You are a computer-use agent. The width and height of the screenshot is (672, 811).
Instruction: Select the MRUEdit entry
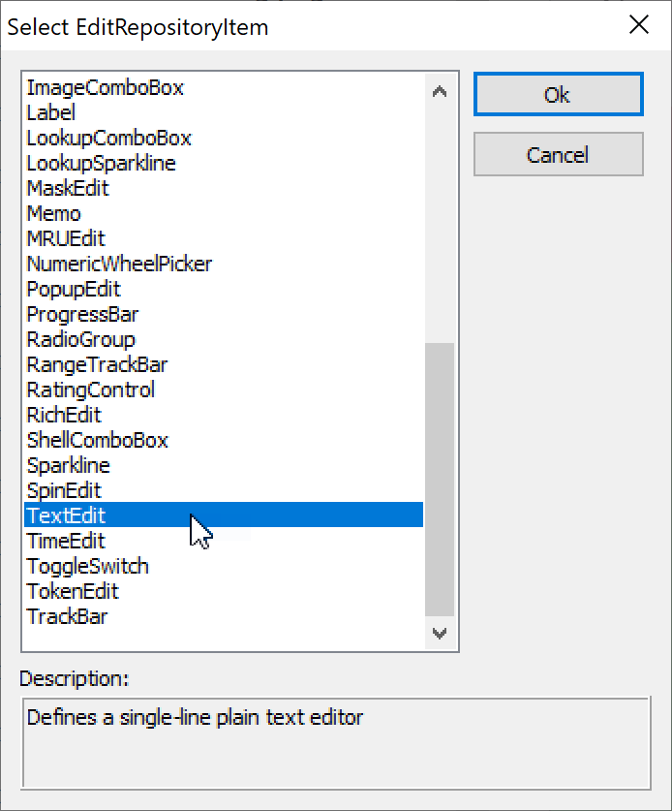tap(66, 238)
